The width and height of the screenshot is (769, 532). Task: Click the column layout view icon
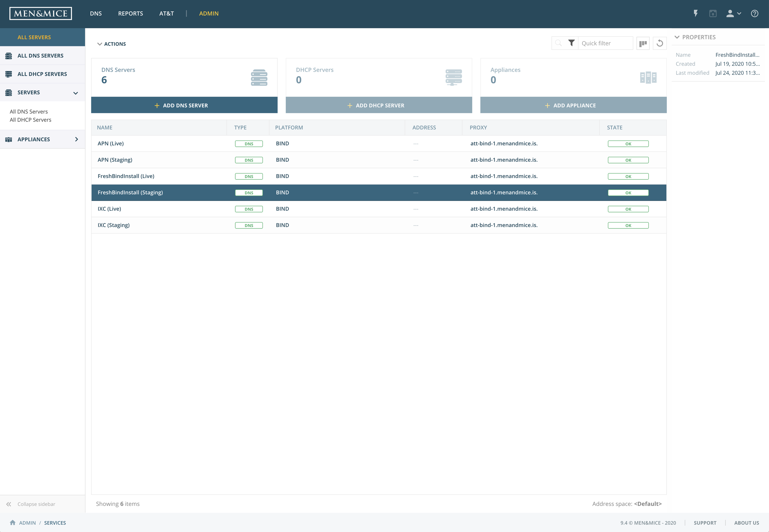pyautogui.click(x=643, y=43)
